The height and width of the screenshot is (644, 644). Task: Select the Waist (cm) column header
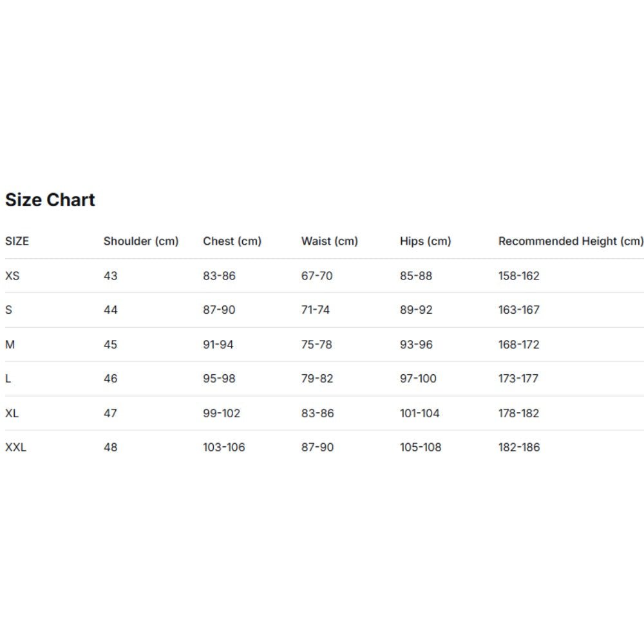330,241
